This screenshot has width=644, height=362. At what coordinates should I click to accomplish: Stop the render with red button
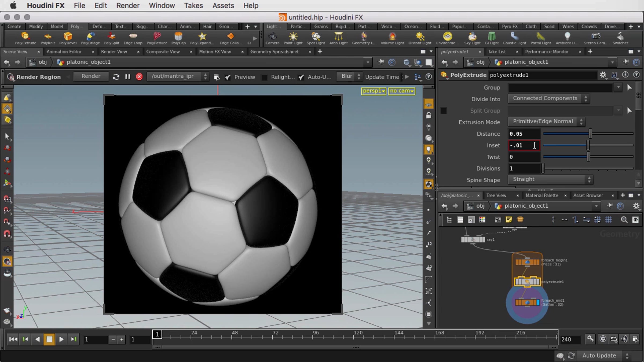tap(139, 77)
